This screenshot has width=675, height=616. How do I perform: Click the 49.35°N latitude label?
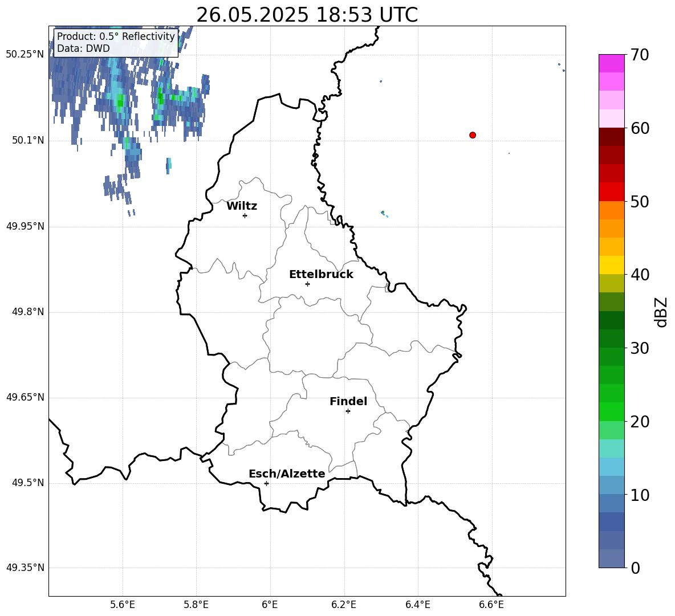pyautogui.click(x=25, y=568)
